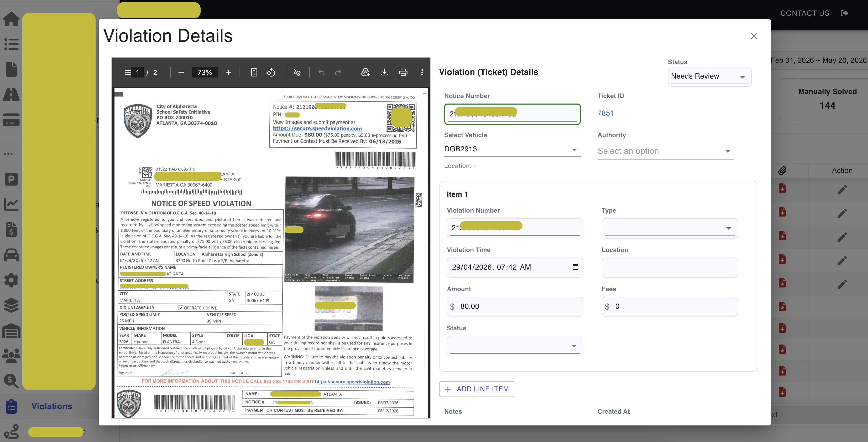The image size is (868, 442).
Task: Download the PDF document
Action: pos(384,73)
